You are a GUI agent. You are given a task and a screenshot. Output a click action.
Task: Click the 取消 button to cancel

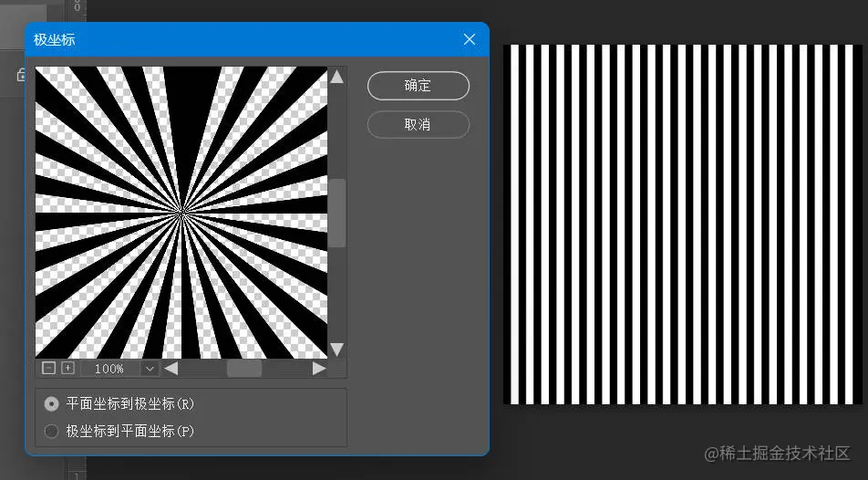[x=418, y=125]
